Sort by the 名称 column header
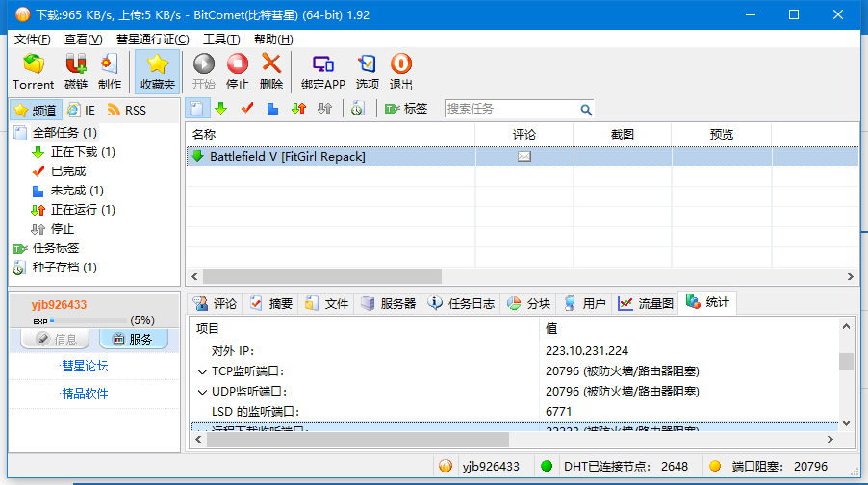 (330, 134)
